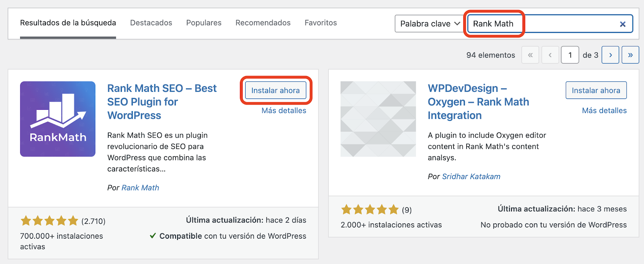Screen dimensions: 644x264
Task: Click the green Compatible checkmark icon
Action: tap(153, 236)
